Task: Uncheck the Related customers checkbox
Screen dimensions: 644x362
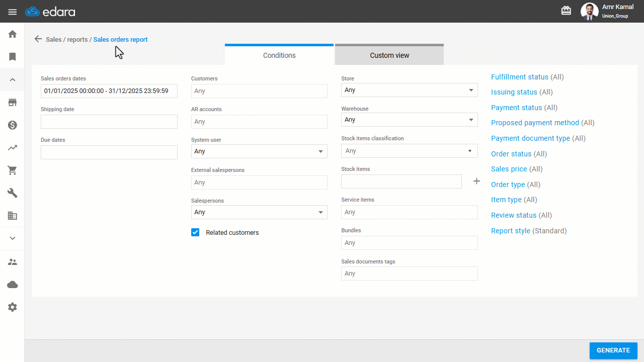Action: point(195,232)
